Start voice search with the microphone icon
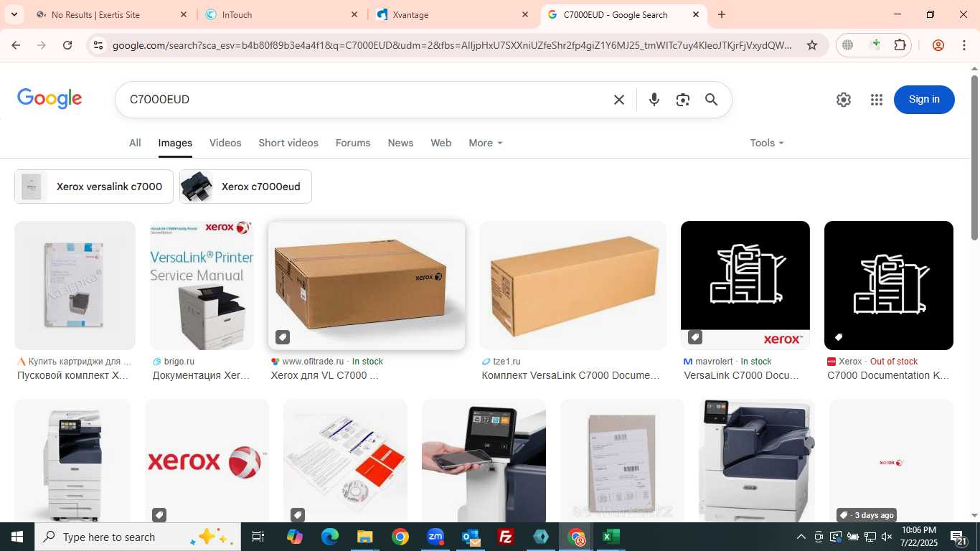The image size is (980, 551). point(654,100)
